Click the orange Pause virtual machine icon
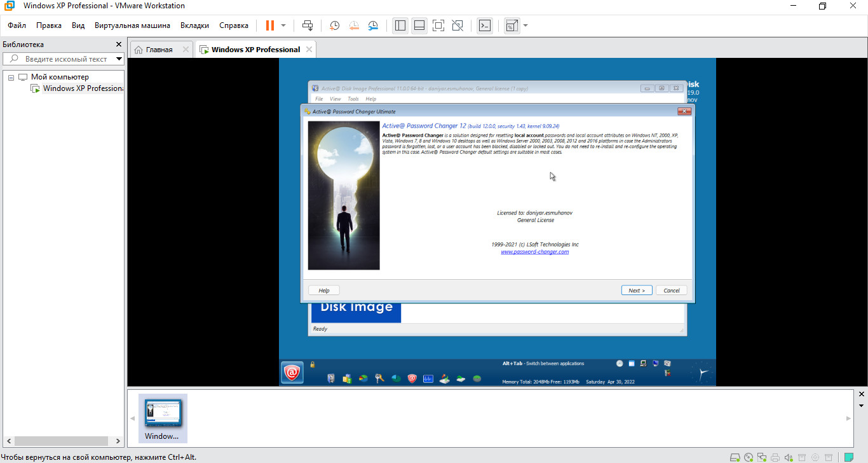The height and width of the screenshot is (463, 868). coord(270,25)
